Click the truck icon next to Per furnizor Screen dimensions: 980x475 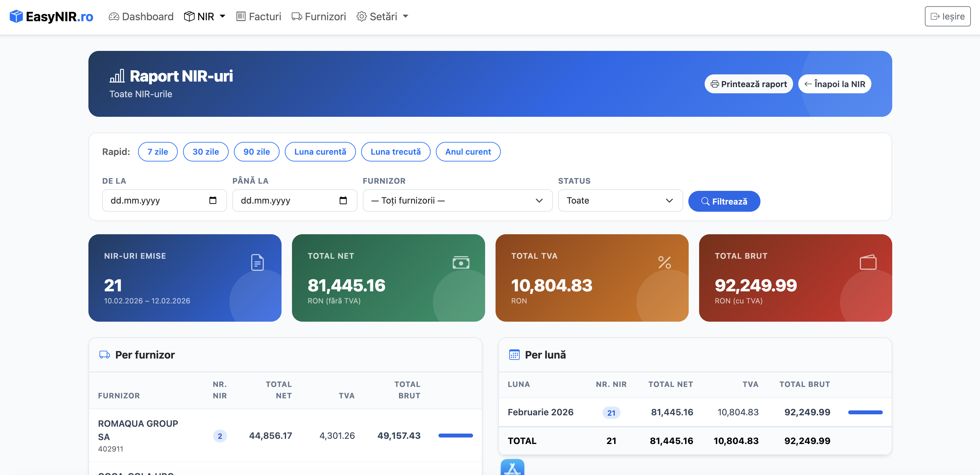[x=105, y=355]
